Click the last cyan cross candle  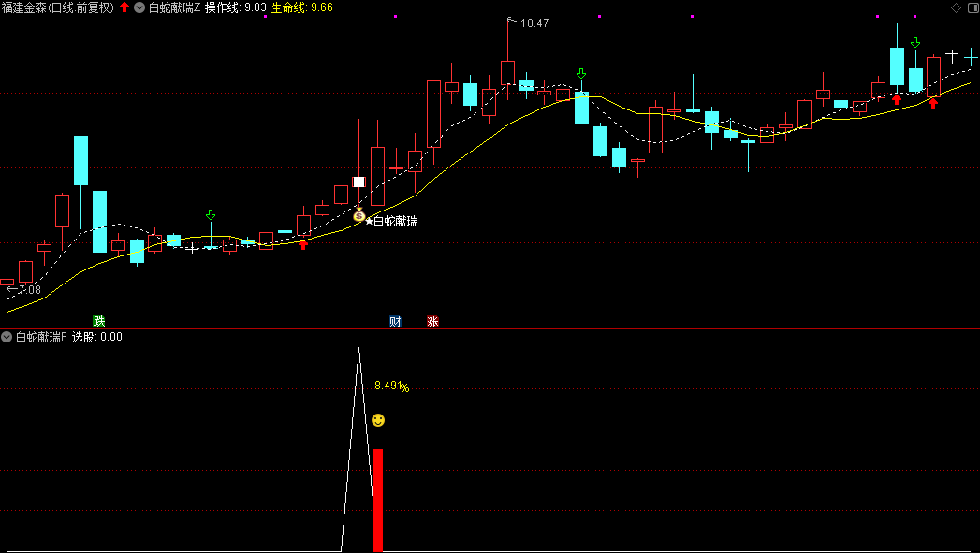pyautogui.click(x=971, y=58)
